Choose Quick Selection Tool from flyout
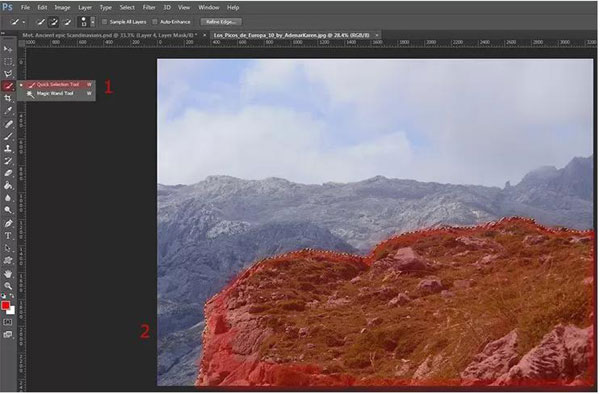Viewport: 600px width, 394px height. [57, 85]
